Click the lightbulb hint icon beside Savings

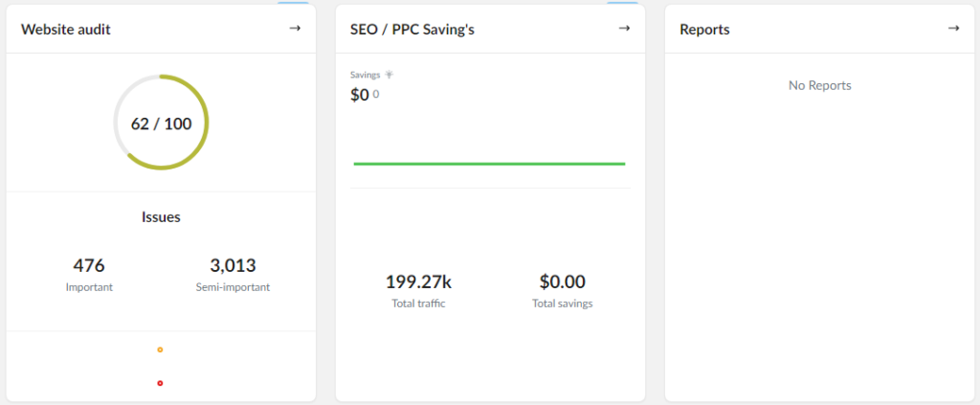[x=390, y=75]
